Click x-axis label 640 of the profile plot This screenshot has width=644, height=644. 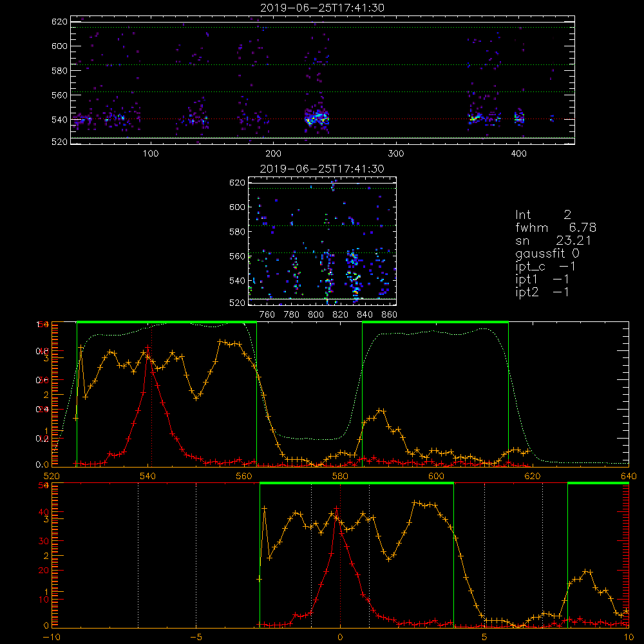629,476
